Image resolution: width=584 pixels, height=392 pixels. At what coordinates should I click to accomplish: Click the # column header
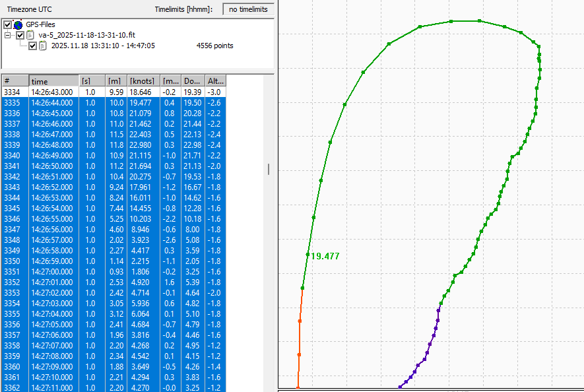[15, 81]
